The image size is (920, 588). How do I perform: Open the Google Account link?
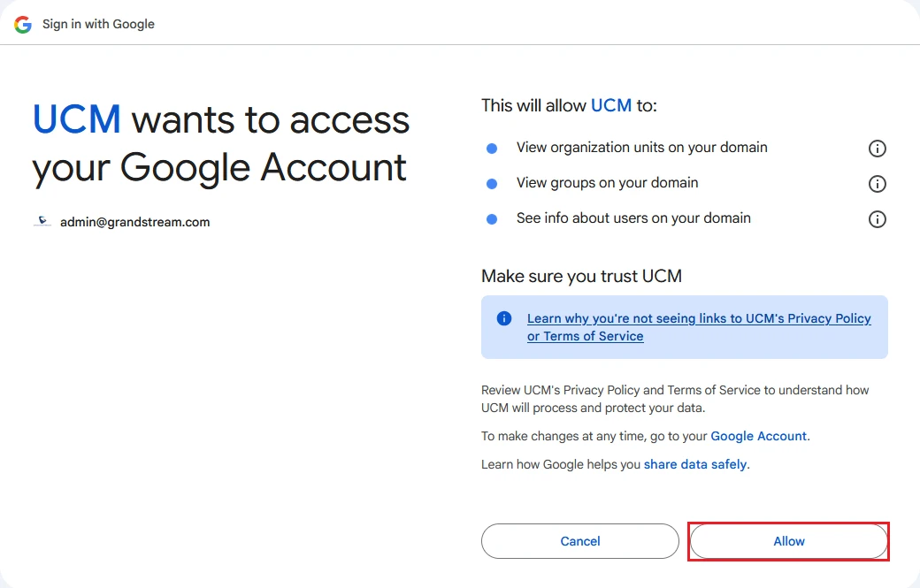[758, 436]
